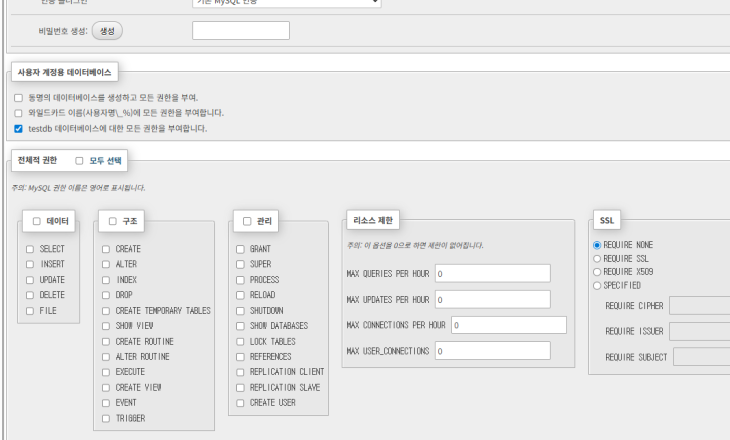Check the TRIGGER privilege checkbox

tap(106, 418)
